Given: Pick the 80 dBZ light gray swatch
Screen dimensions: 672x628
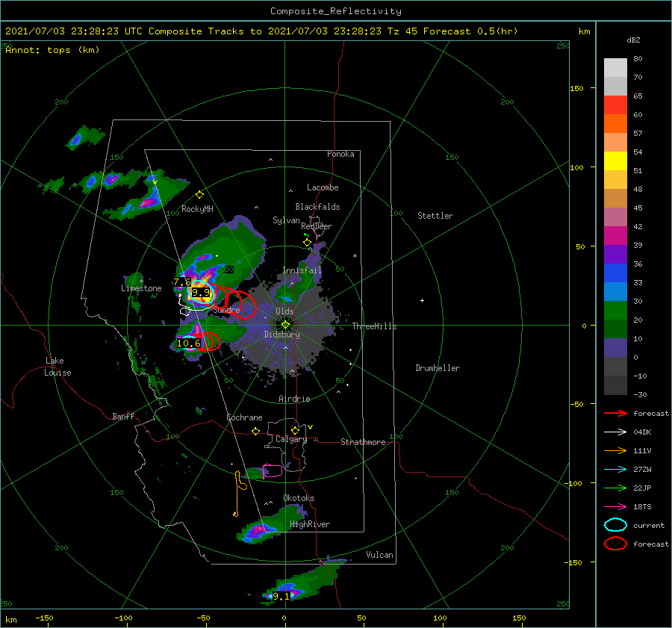Looking at the screenshot, I should click(615, 67).
